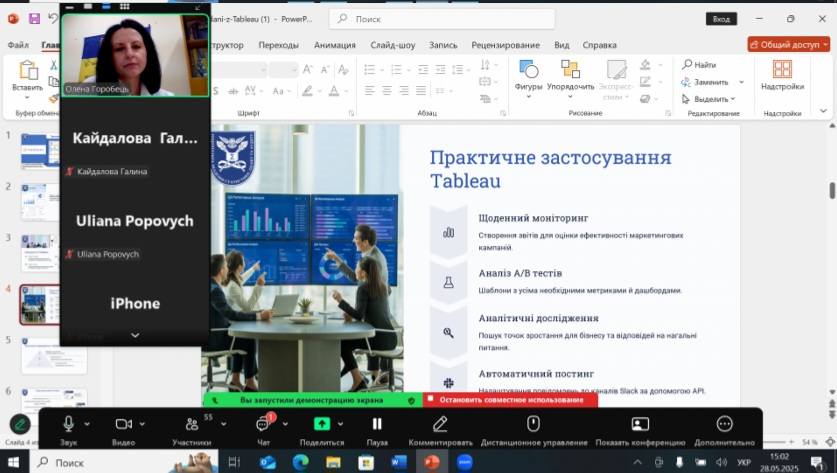Click the Comment (Комментировать) pencil icon
The image size is (837, 473).
point(441,424)
